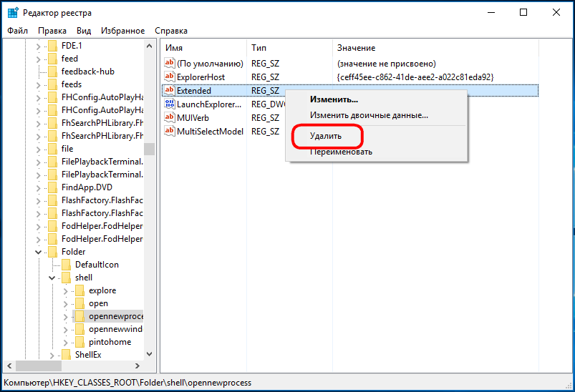Click the string icon of (По умолчанию) value
The image size is (575, 392).
170,63
